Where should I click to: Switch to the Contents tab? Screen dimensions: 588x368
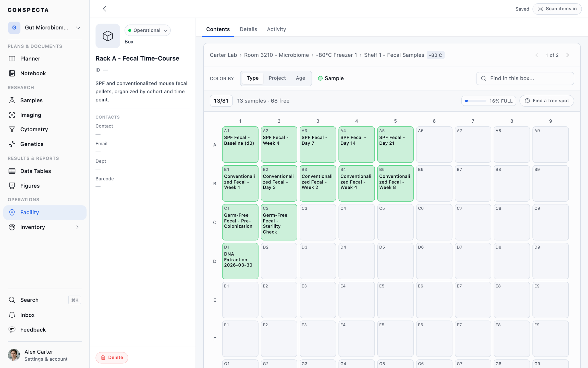pyautogui.click(x=218, y=29)
